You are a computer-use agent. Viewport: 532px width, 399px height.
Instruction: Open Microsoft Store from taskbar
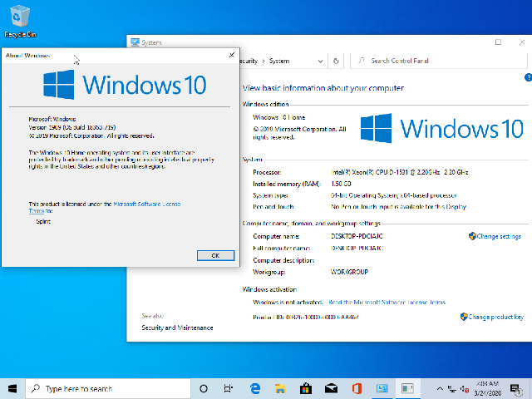(306, 389)
